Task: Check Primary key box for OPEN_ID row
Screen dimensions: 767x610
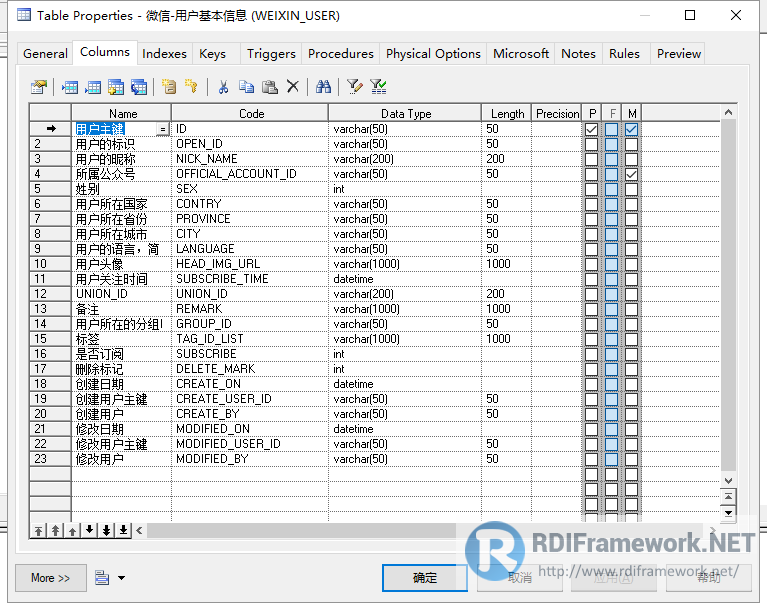Action: click(x=591, y=144)
